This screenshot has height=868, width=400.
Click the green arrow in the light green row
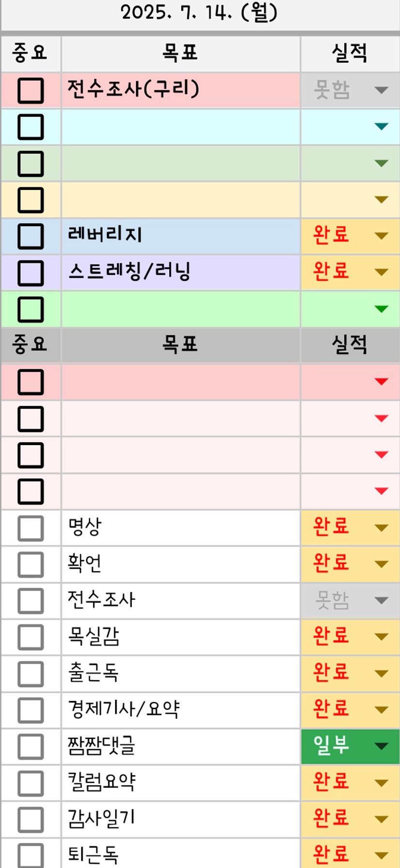tap(381, 309)
